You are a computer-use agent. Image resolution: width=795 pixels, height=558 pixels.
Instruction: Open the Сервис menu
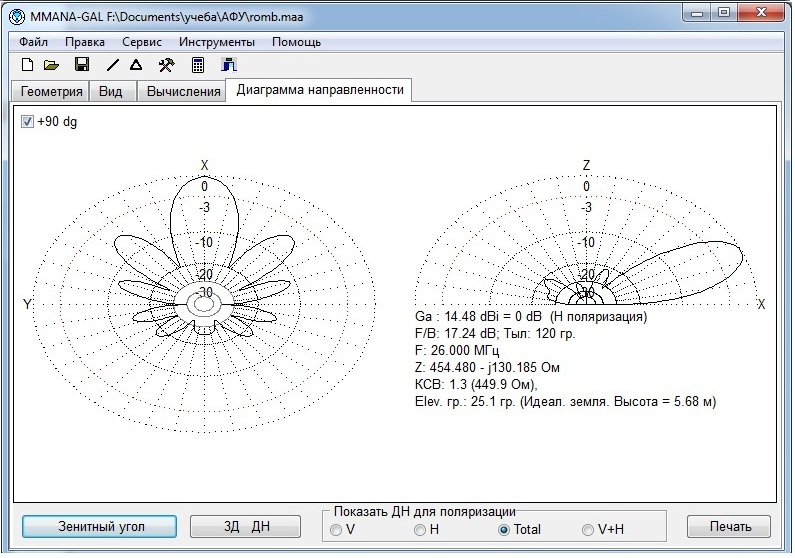click(142, 42)
